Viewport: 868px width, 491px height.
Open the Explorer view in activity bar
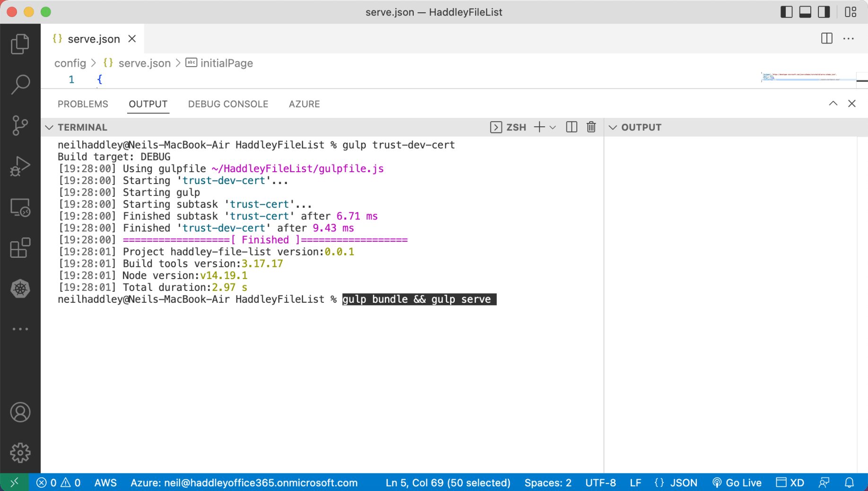tap(20, 44)
